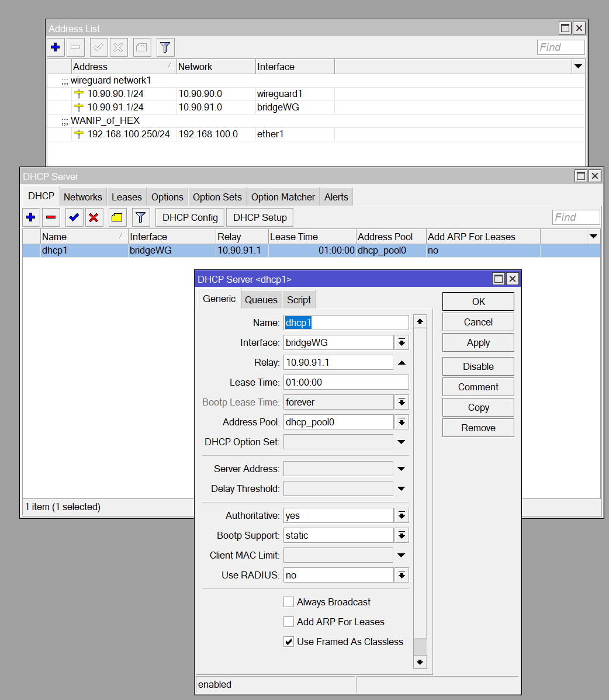
Task: Open comment icon in Address List toolbar
Action: tap(142, 47)
